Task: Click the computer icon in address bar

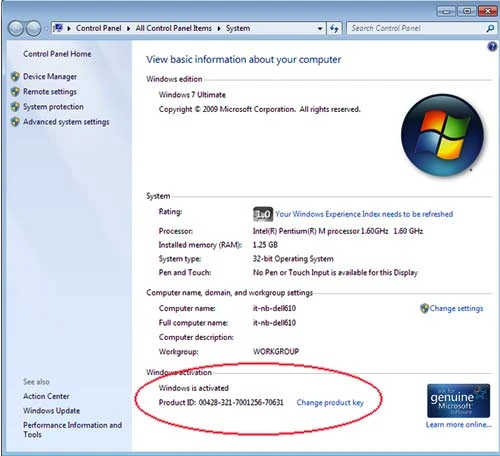Action: coord(58,28)
